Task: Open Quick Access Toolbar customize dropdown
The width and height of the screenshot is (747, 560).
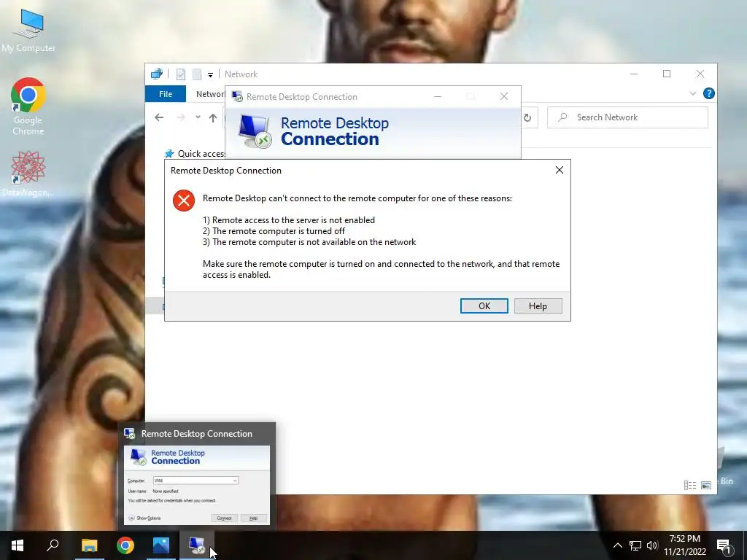Action: [210, 74]
